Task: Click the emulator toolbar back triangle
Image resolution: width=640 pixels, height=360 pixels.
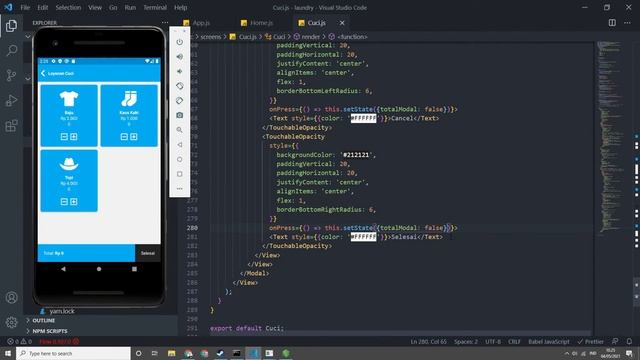Action: pos(180,144)
